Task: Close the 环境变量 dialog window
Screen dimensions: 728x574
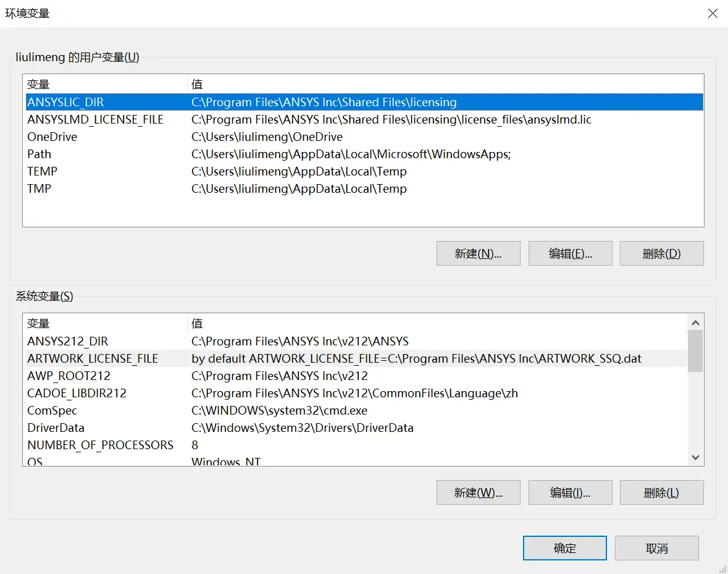Action: click(713, 13)
